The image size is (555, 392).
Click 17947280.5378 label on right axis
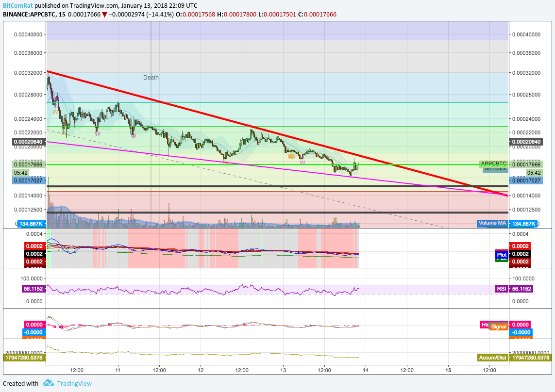(530, 358)
